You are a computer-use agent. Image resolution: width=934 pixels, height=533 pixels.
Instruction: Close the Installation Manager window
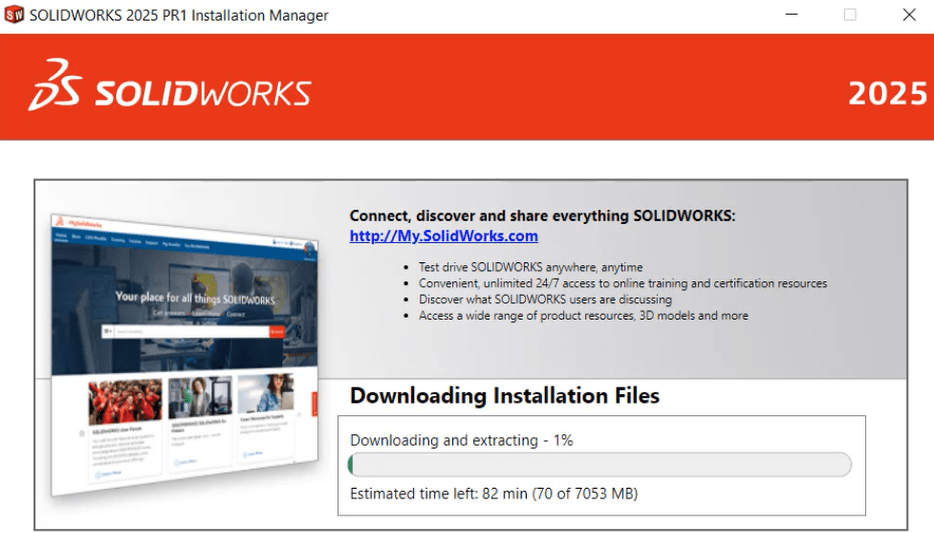pyautogui.click(x=908, y=15)
